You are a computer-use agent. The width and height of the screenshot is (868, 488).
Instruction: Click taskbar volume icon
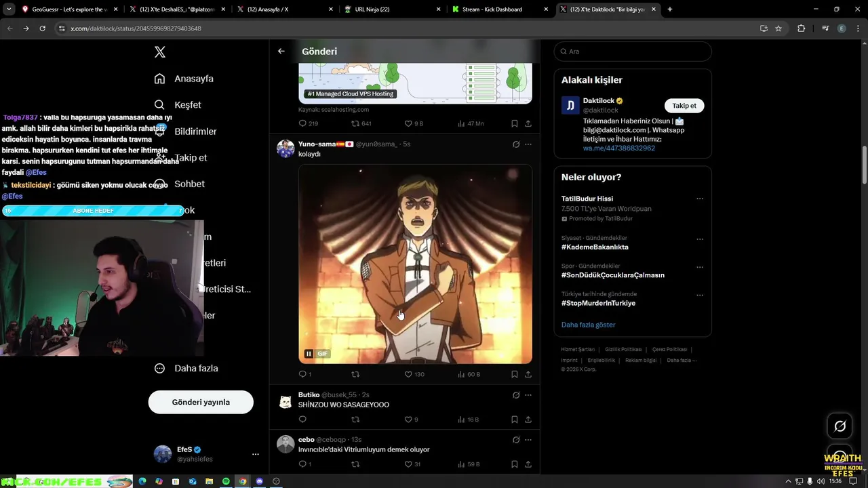pyautogui.click(x=821, y=481)
